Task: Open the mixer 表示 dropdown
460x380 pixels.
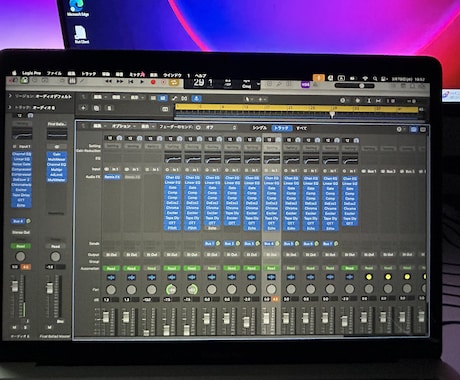Action: pyautogui.click(x=147, y=127)
